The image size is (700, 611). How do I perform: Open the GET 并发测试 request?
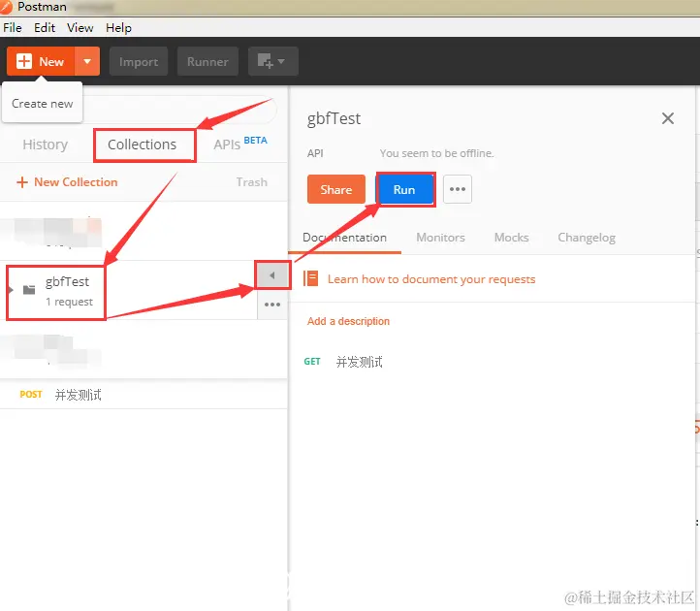pos(343,362)
